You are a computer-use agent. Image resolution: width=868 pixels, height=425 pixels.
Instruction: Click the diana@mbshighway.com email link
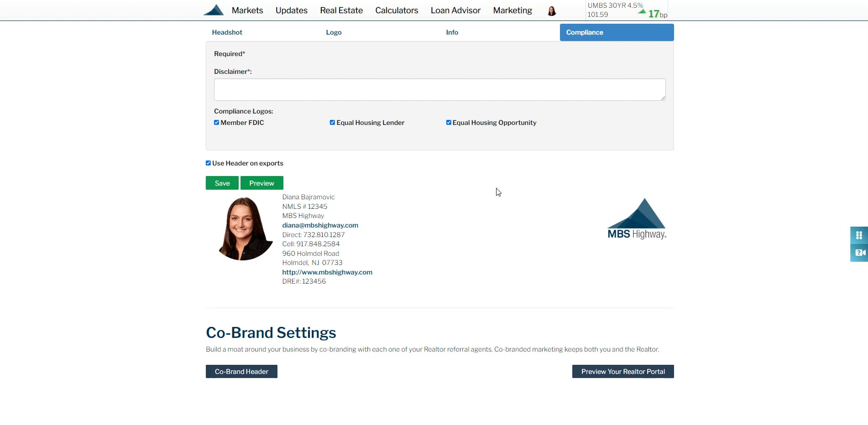[x=320, y=225]
